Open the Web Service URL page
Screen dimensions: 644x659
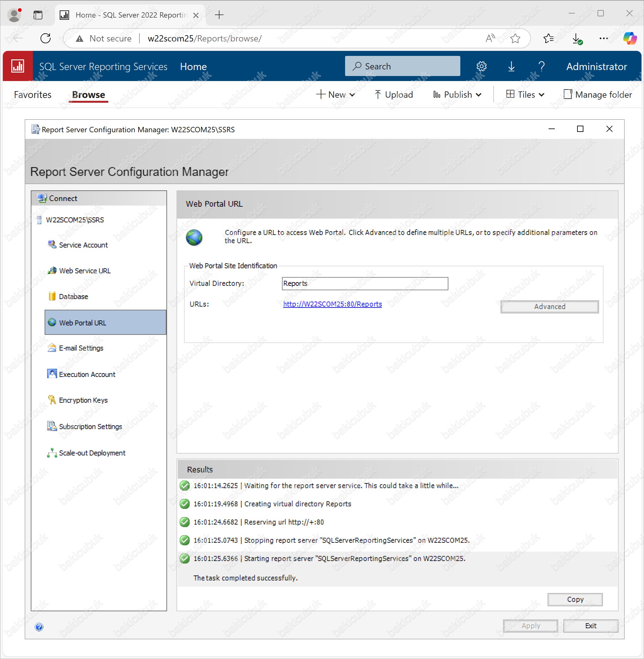[84, 271]
